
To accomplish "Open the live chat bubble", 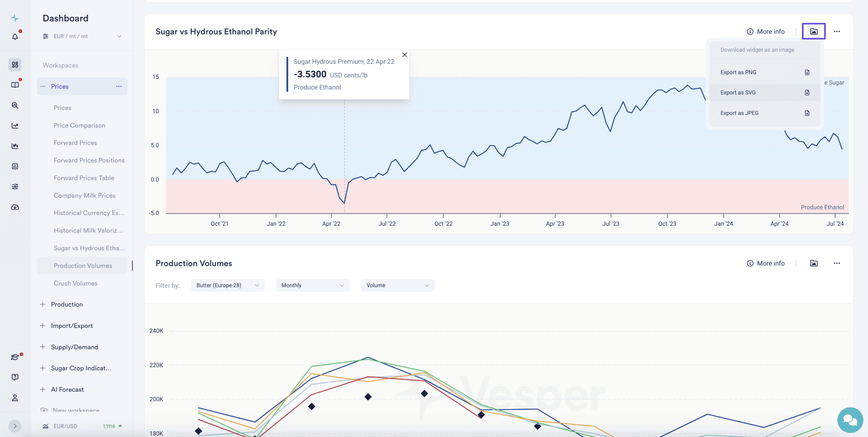I will pos(850,420).
